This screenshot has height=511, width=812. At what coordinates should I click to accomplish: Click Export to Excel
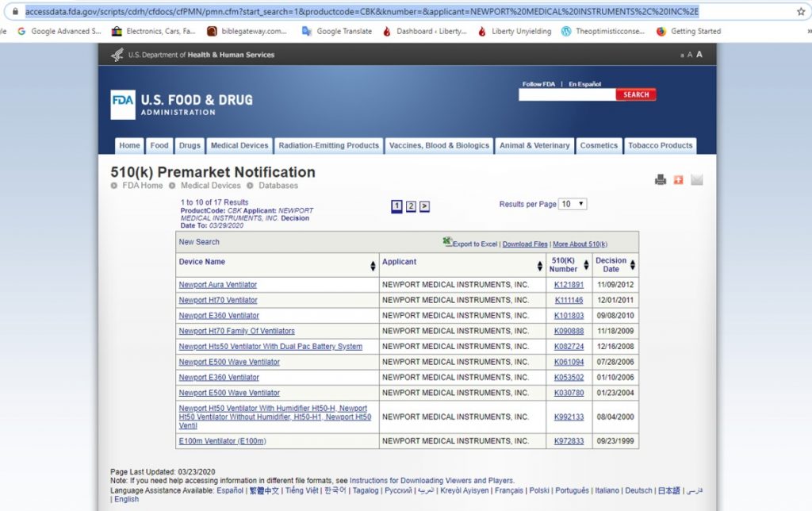point(470,243)
